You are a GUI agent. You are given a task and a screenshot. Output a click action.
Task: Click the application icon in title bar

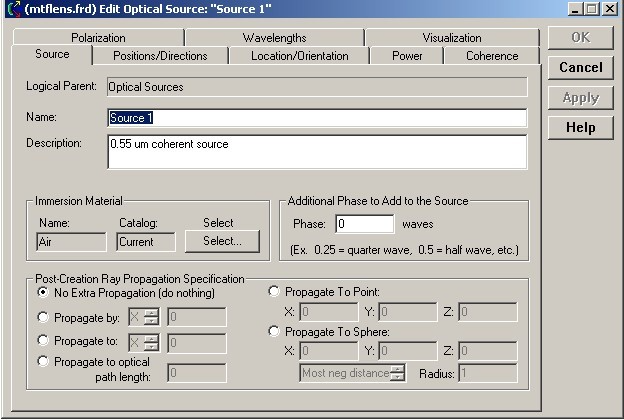(x=10, y=9)
